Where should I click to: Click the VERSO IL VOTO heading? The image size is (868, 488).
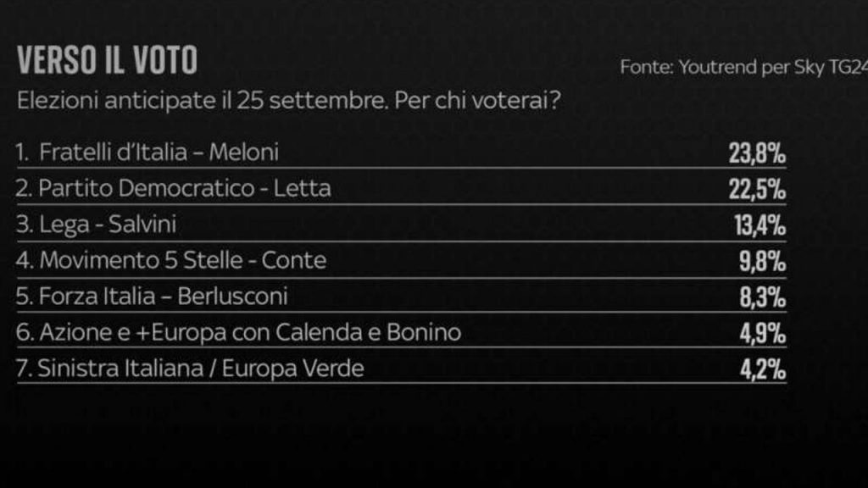tap(107, 61)
